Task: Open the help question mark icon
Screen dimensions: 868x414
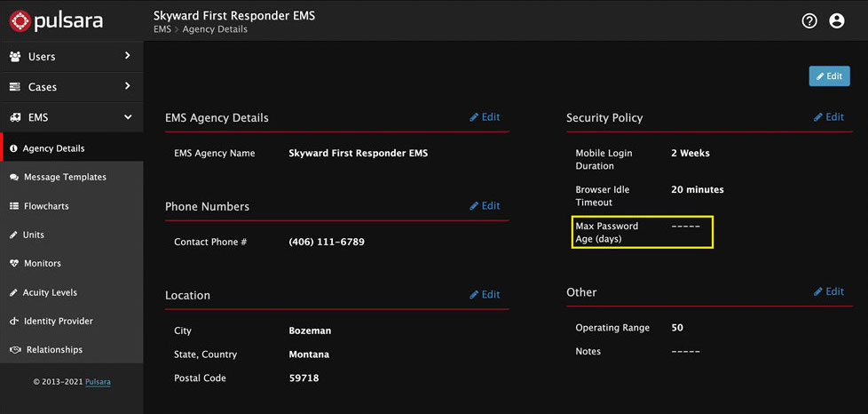Action: point(809,21)
